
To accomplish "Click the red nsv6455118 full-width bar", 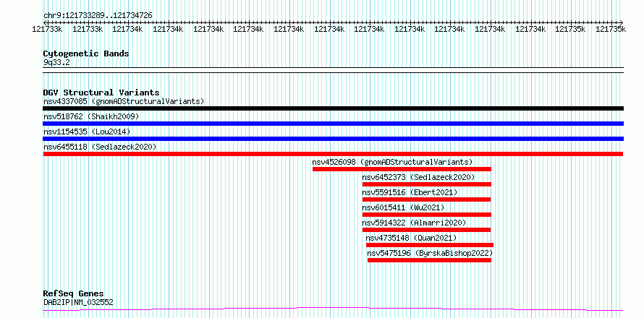I will 333,154.
